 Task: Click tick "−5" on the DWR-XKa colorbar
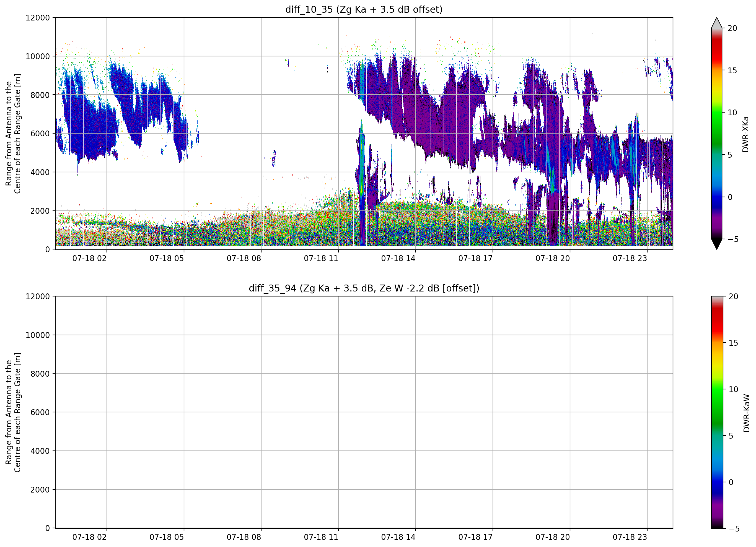(733, 239)
